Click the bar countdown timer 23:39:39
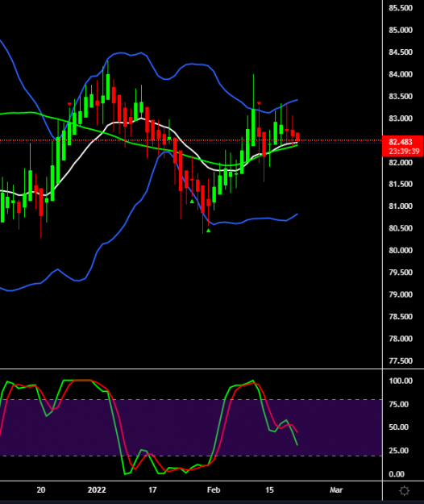424x504 pixels. point(404,151)
